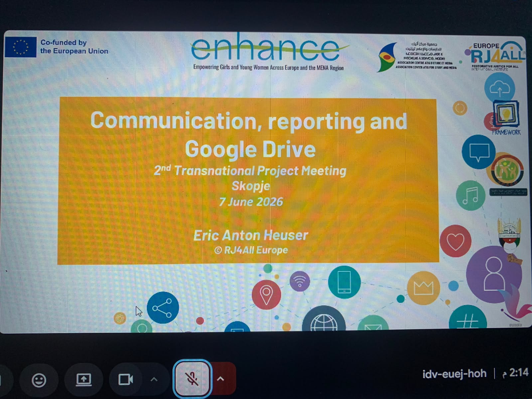This screenshot has height=399, width=532.
Task: Toggle the camera on or off
Action: (x=126, y=379)
